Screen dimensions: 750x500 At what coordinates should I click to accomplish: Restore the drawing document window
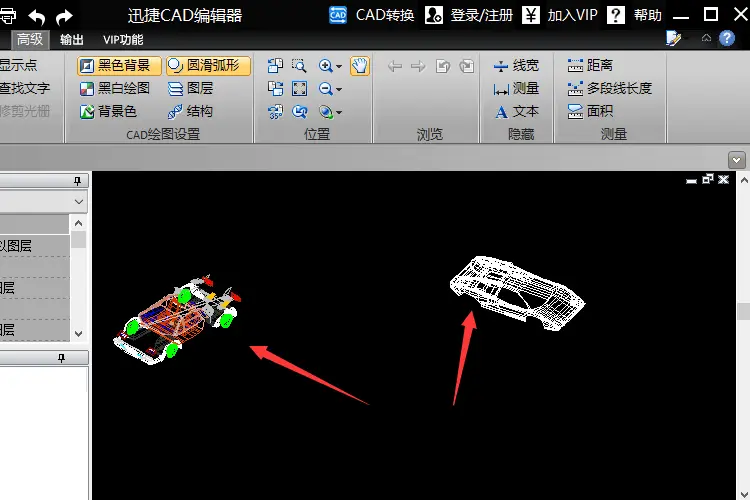coord(708,179)
